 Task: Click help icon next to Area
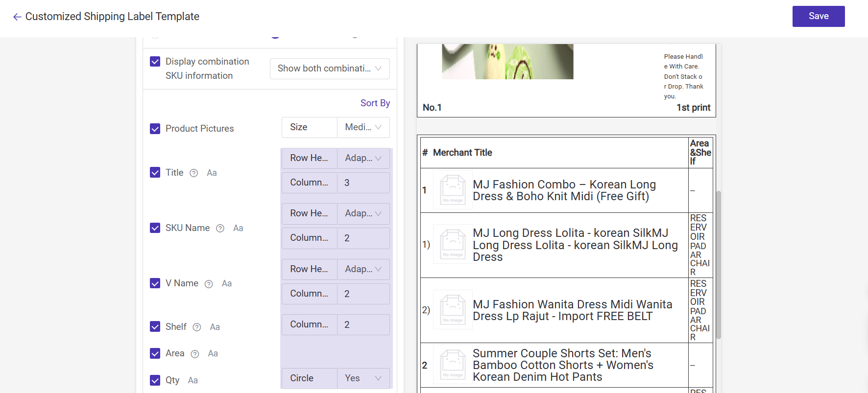pos(195,354)
